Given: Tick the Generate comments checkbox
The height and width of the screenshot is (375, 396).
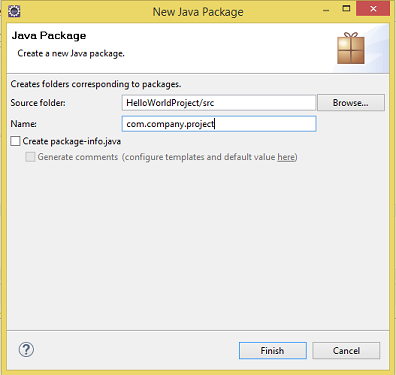Looking at the screenshot, I should coord(30,157).
